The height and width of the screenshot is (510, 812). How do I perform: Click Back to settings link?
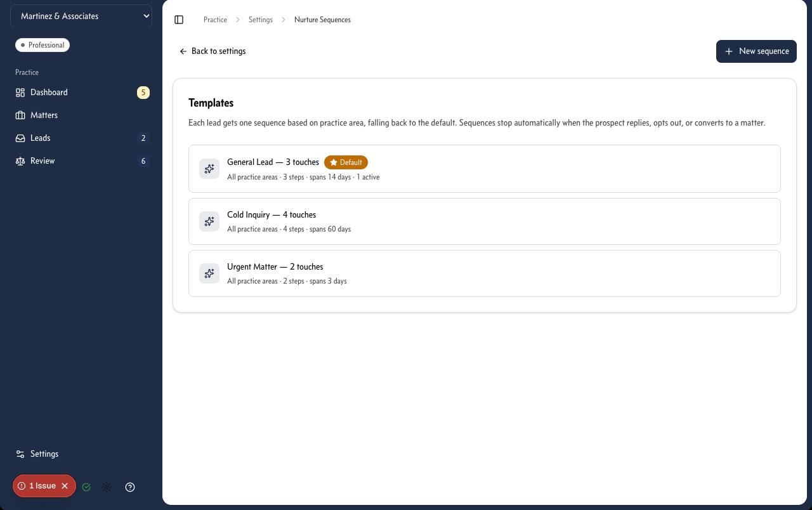(x=213, y=51)
